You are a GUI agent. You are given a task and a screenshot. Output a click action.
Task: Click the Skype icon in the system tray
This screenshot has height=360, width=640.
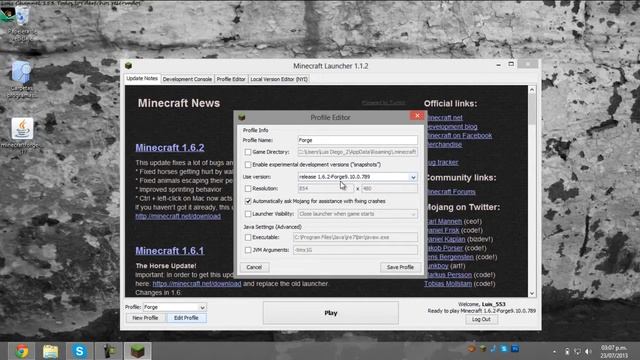click(504, 348)
